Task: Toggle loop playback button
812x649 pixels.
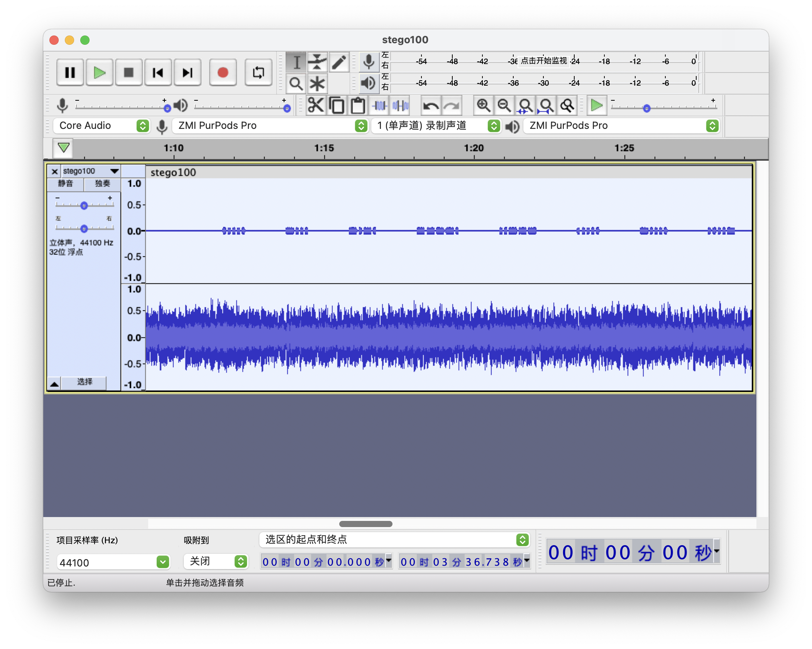Action: click(x=259, y=73)
